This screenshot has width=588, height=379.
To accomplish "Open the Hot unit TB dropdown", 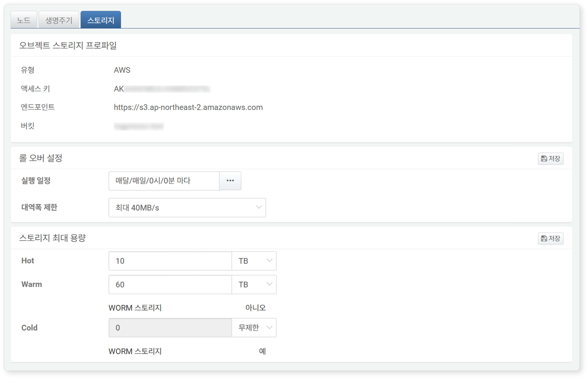I will click(x=254, y=261).
